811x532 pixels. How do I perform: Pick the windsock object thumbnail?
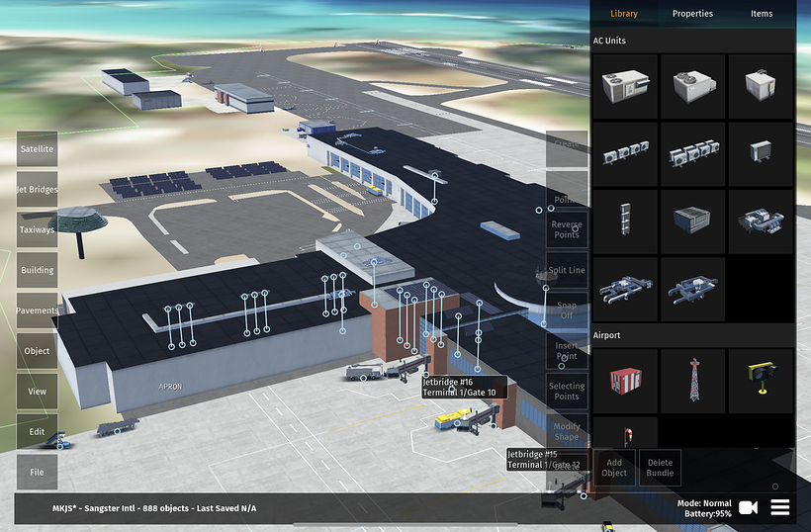625,433
